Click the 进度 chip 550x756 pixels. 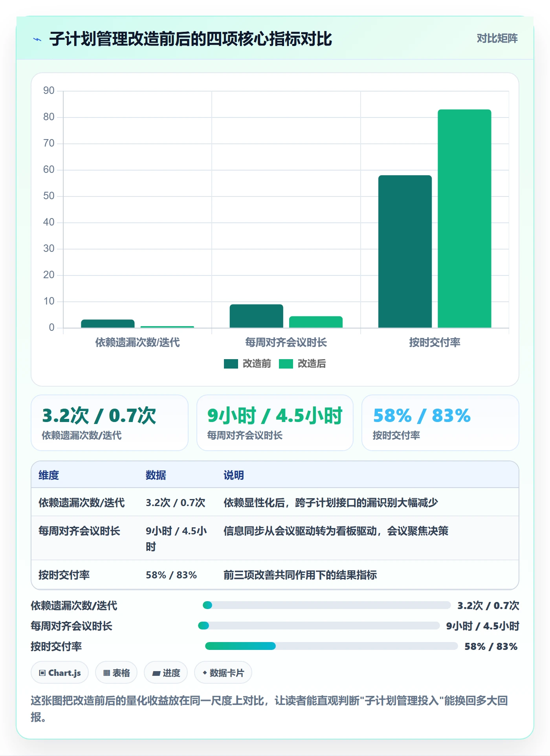point(166,673)
